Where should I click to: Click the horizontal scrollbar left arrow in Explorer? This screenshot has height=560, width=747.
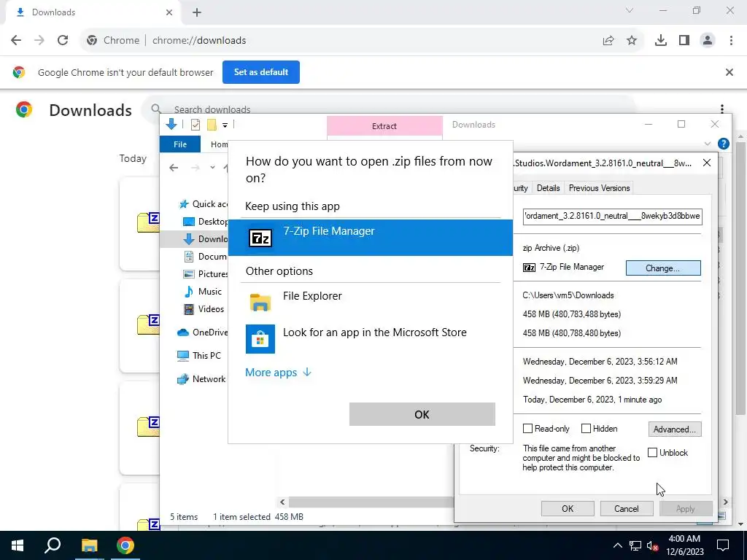tap(282, 502)
